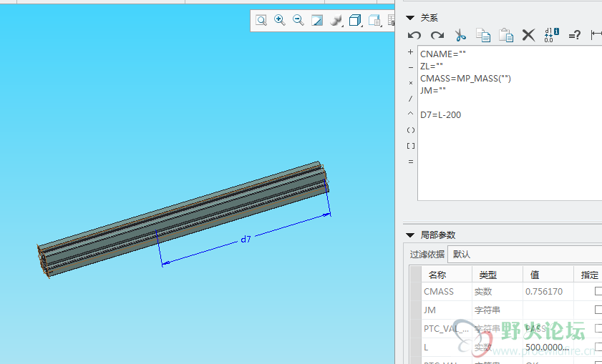Click the Zoom Out magnifier icon
The height and width of the screenshot is (364, 602).
[298, 20]
